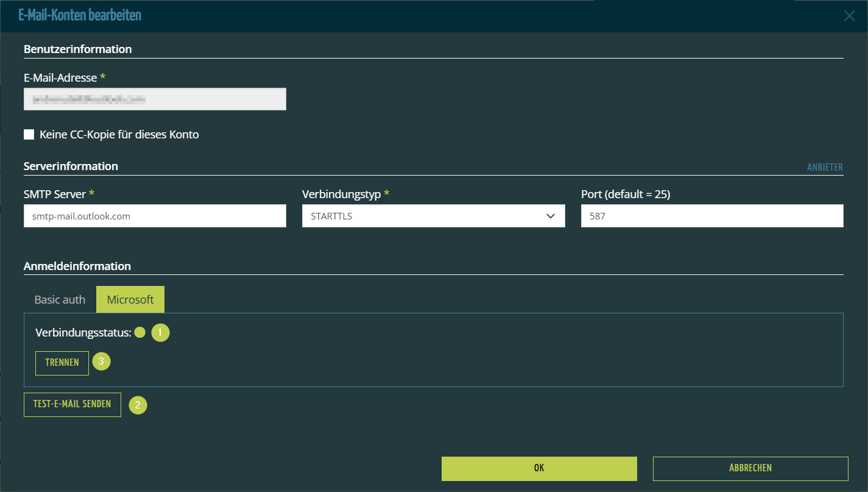Viewport: 868px width, 492px height.
Task: Click the green Verbindungsstatus indicator dot
Action: click(x=139, y=333)
